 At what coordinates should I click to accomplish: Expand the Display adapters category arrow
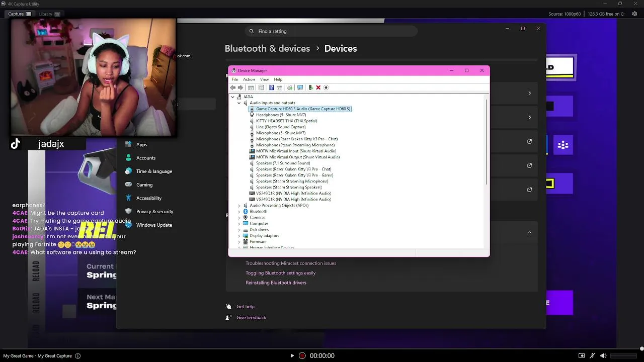(239, 235)
